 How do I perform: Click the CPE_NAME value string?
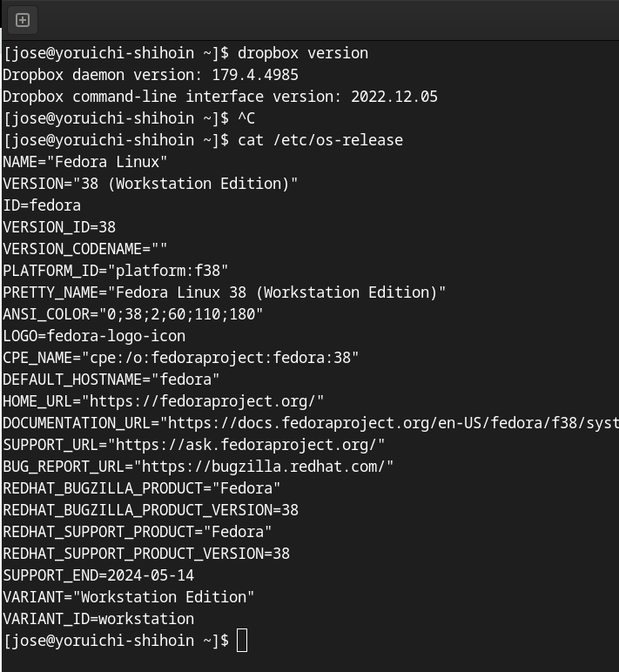(x=220, y=358)
